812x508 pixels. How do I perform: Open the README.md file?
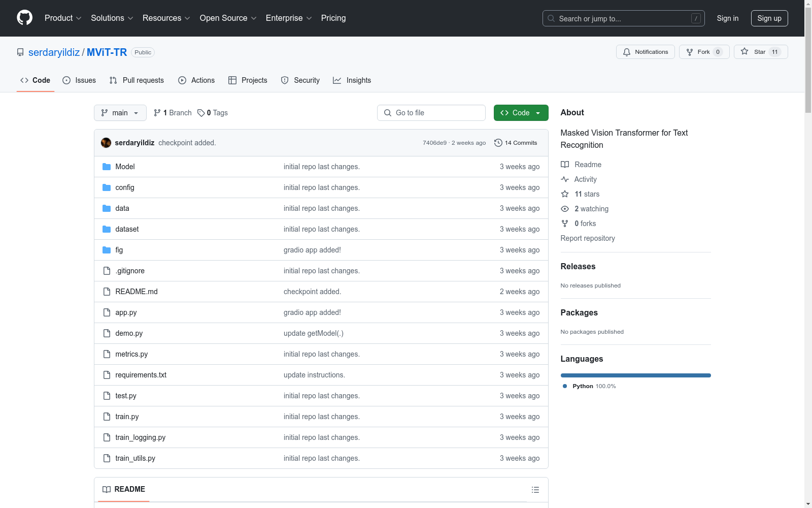tap(137, 292)
